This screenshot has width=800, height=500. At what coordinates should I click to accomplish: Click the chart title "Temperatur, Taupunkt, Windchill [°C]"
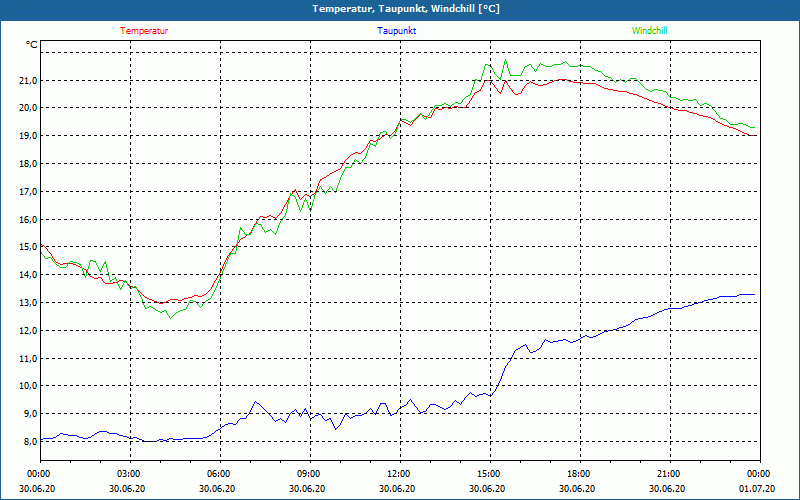(406, 9)
